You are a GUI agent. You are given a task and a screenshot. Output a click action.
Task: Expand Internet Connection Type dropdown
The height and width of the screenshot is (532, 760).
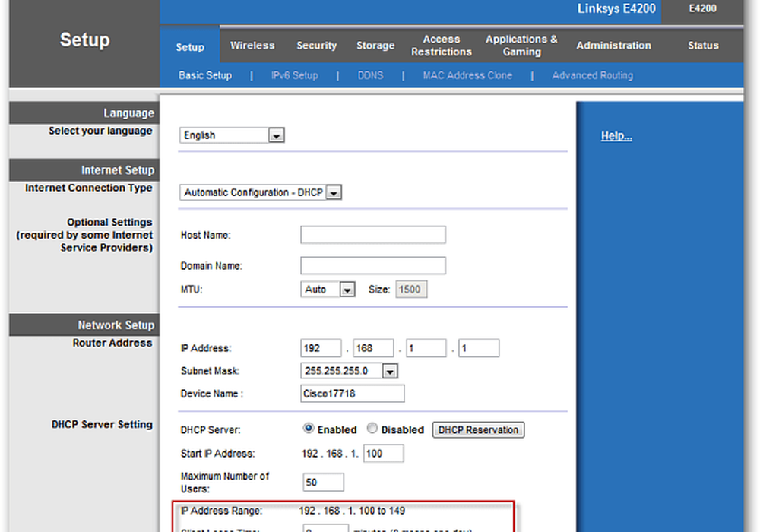(x=260, y=192)
